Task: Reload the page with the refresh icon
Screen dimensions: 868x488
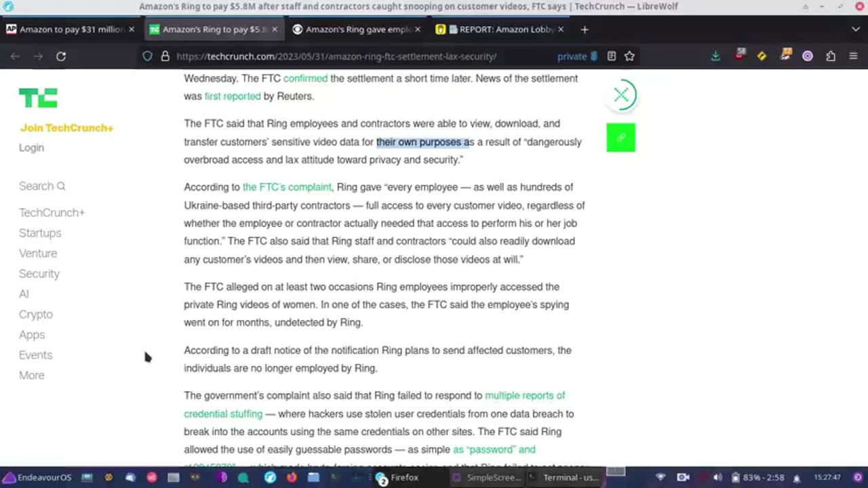Action: point(61,56)
